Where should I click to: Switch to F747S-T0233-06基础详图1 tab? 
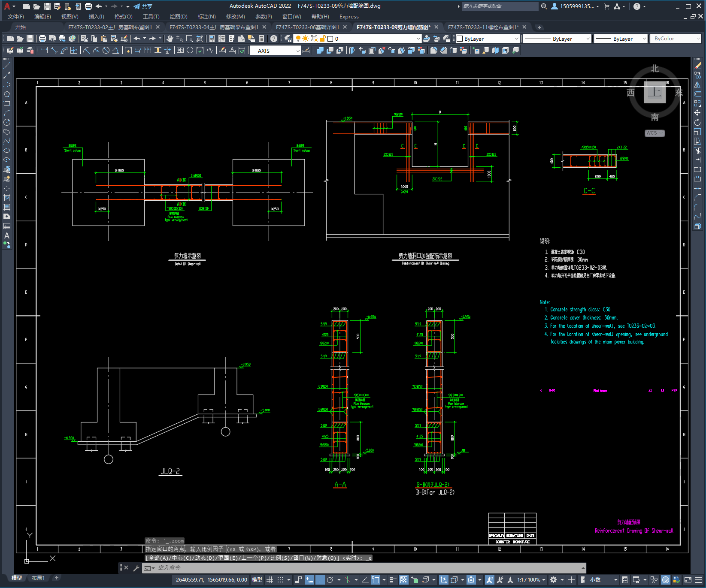pyautogui.click(x=307, y=27)
